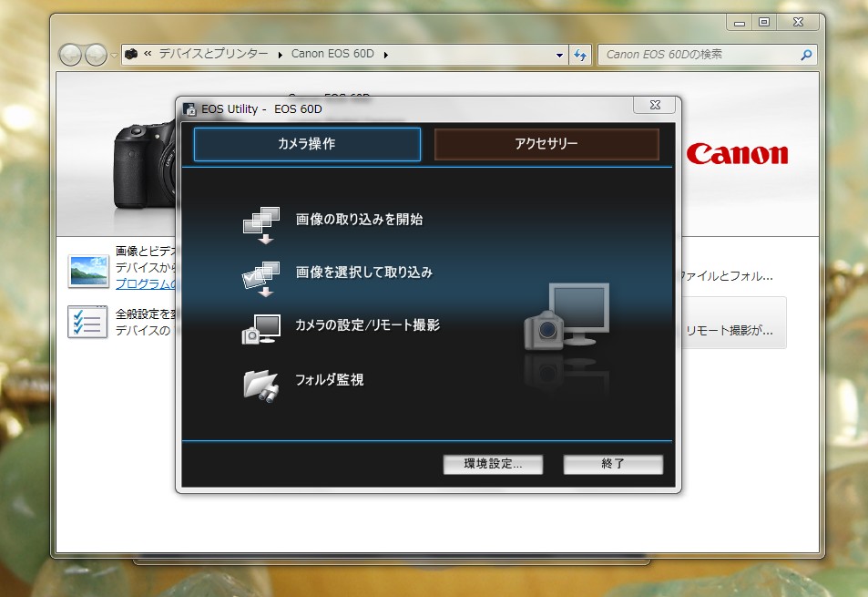Click the Explorer forward arrow button

tap(96, 55)
